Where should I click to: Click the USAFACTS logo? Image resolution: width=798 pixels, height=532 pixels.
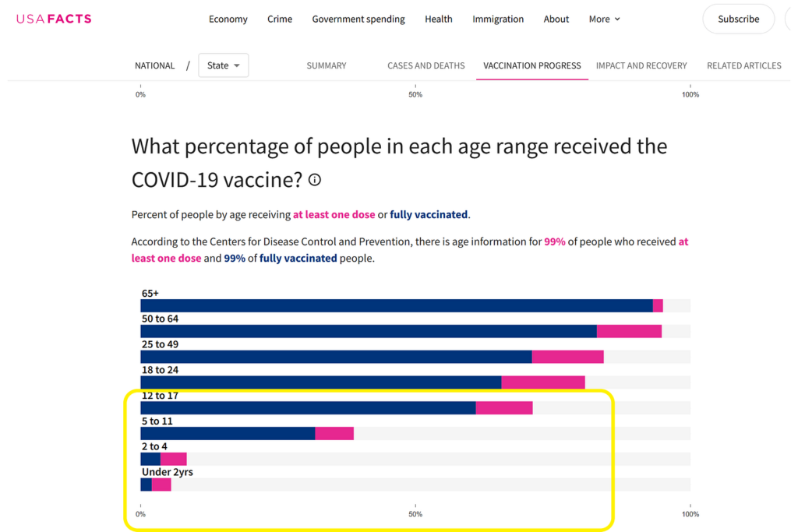pos(53,18)
